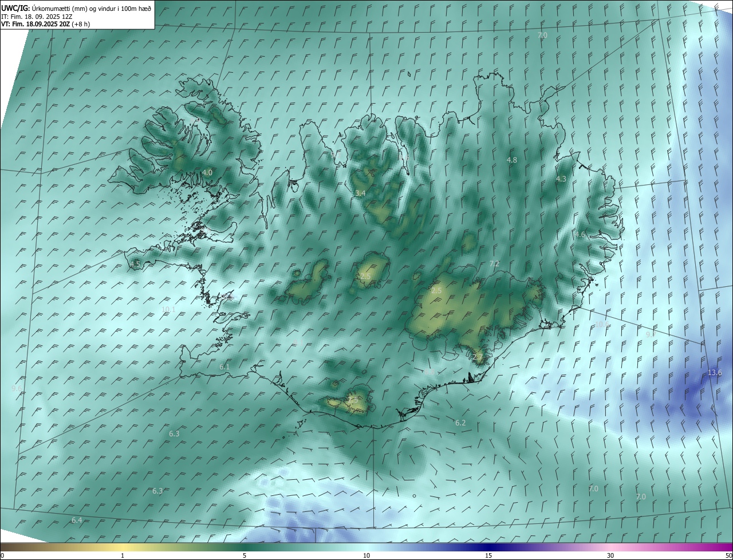
Task: Select the valid time 'VT: Fim. 18.09.2025 20Z (+8 h)'
Action: click(x=45, y=24)
